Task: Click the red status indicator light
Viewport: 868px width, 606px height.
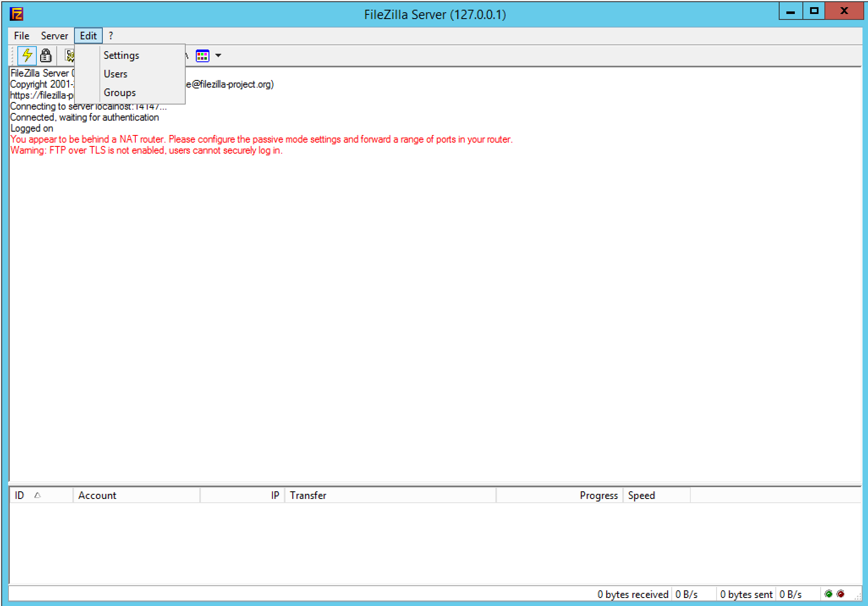Action: pos(841,594)
